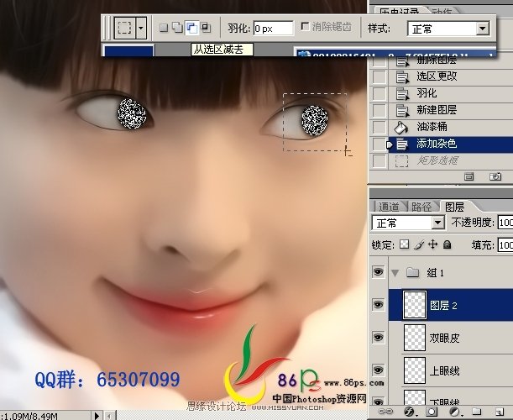This screenshot has width=513, height=420.
Task: Collapse the 组 1 group triangle
Action: pos(395,272)
